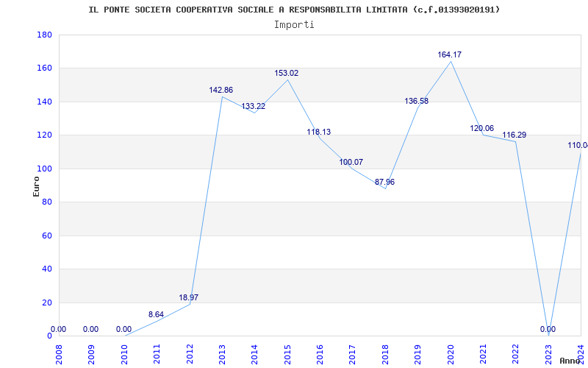Click the 160 y-axis tick value

[x=44, y=68]
